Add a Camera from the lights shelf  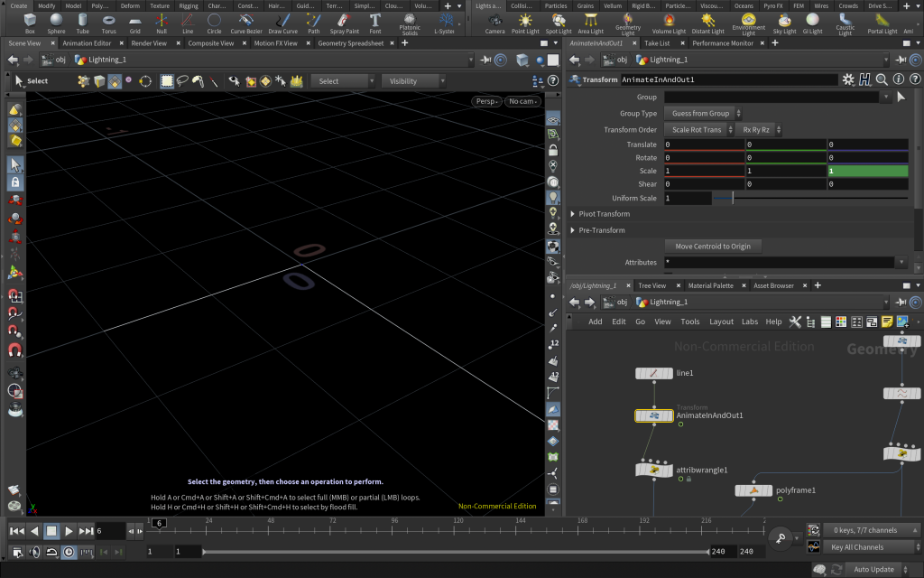point(494,22)
